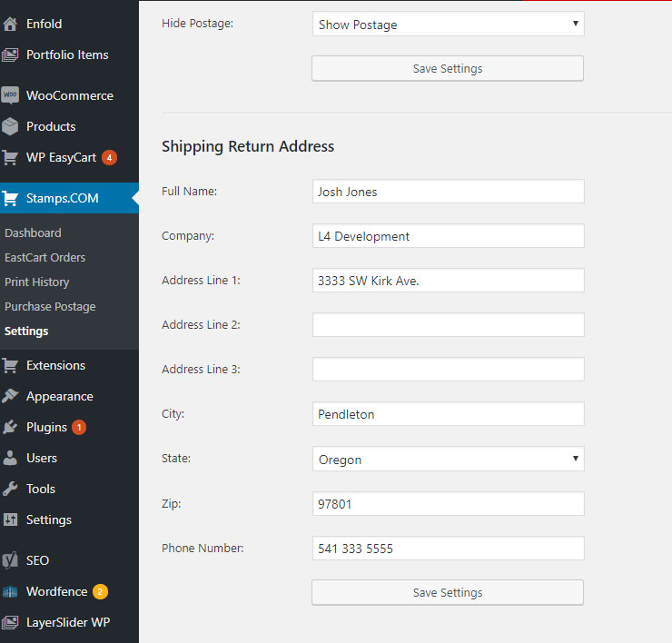Screen dimensions: 672x643
Task: Open the Purchase Postage submenu
Action: pos(50,306)
